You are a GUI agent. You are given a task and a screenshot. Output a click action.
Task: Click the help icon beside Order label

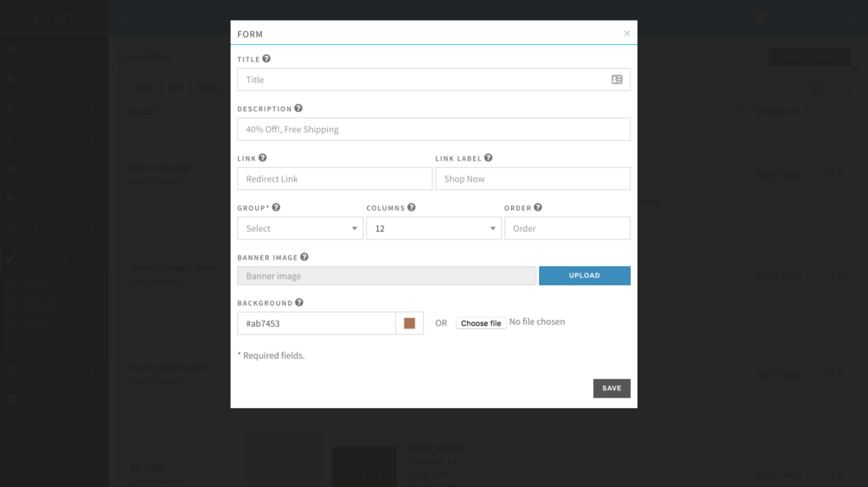tap(538, 207)
